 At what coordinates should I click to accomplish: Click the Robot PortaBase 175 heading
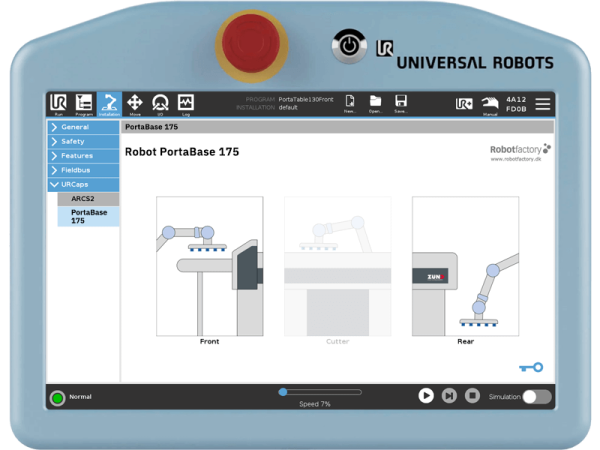(182, 152)
